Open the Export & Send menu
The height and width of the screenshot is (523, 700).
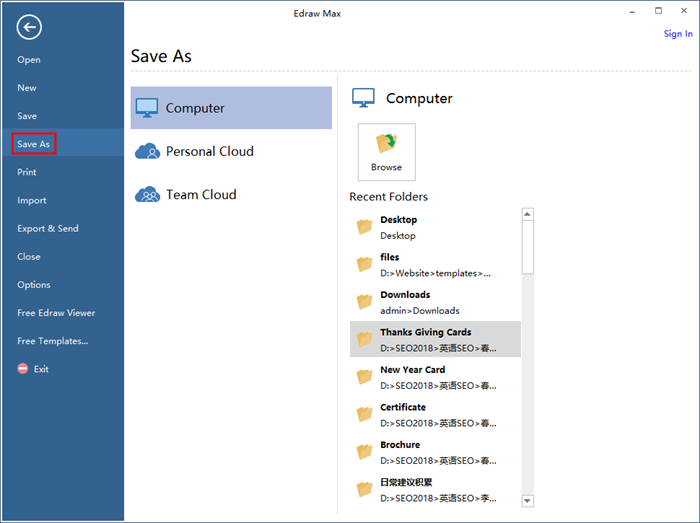pos(48,229)
